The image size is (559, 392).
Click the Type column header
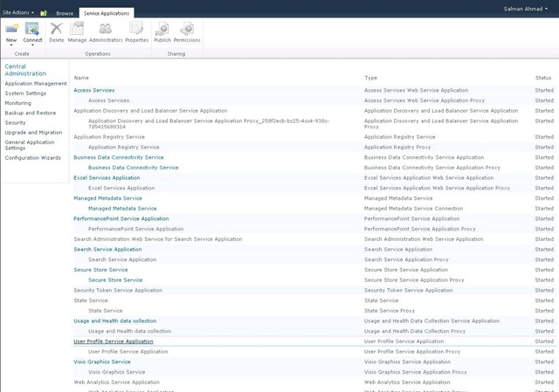point(370,78)
